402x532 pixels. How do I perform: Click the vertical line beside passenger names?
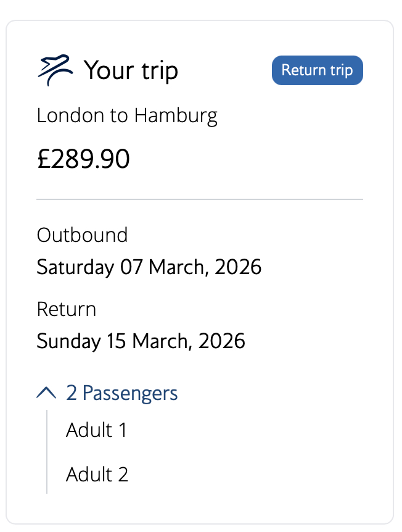pos(47,452)
